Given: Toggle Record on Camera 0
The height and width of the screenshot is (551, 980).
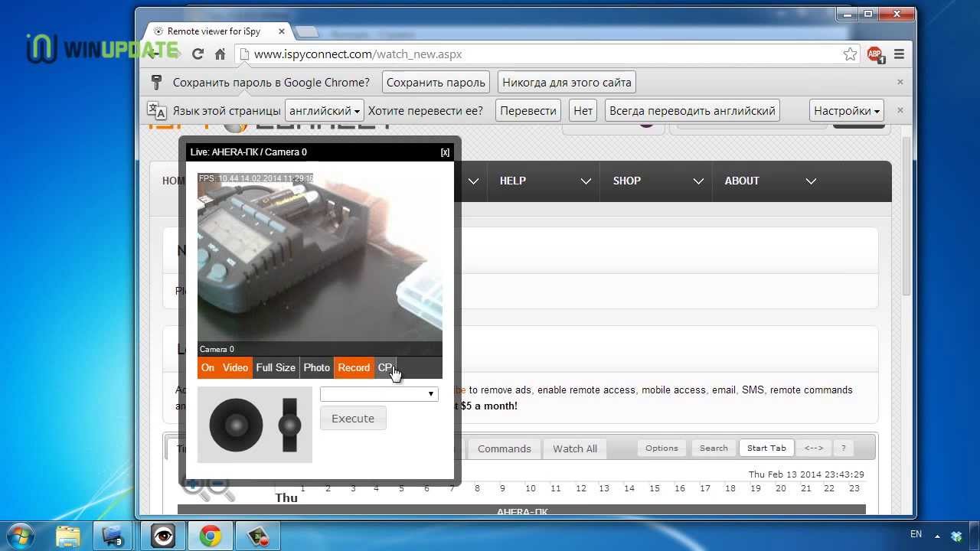Looking at the screenshot, I should coord(354,367).
